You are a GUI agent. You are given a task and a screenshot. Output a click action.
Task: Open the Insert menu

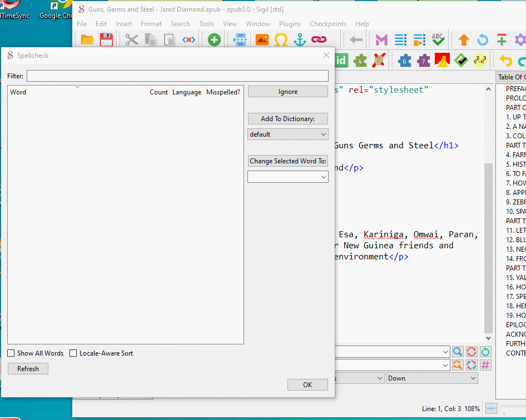tap(123, 24)
